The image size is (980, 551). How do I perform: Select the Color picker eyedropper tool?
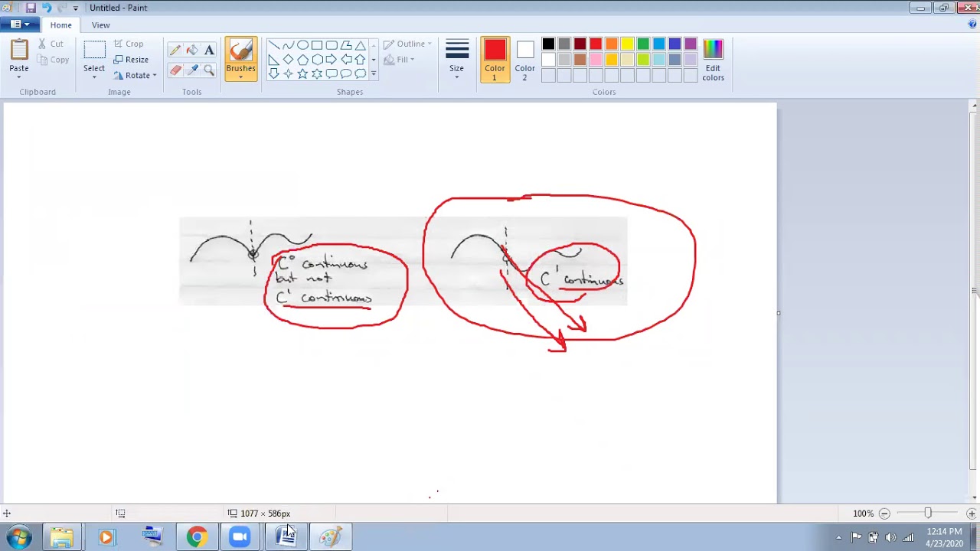[x=192, y=70]
